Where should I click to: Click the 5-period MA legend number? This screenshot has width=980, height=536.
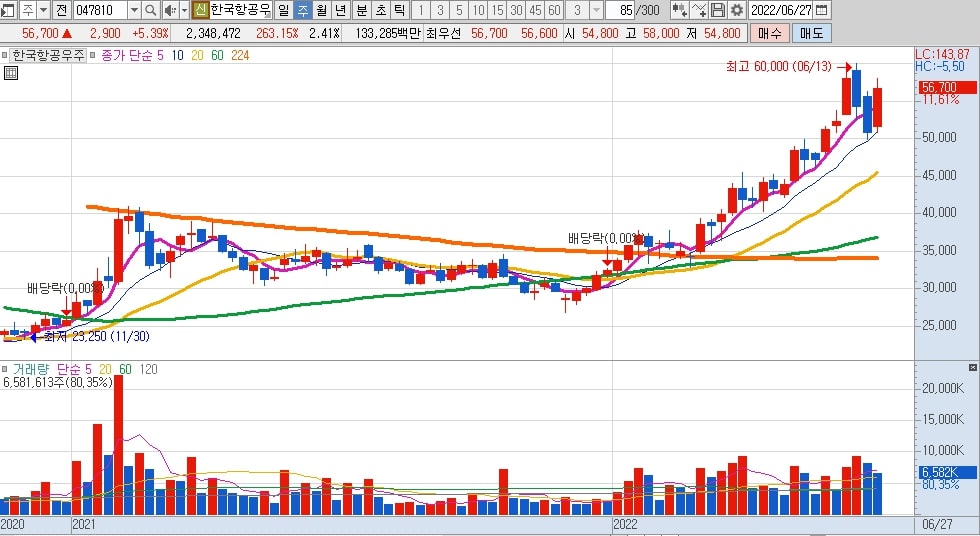tap(161, 56)
